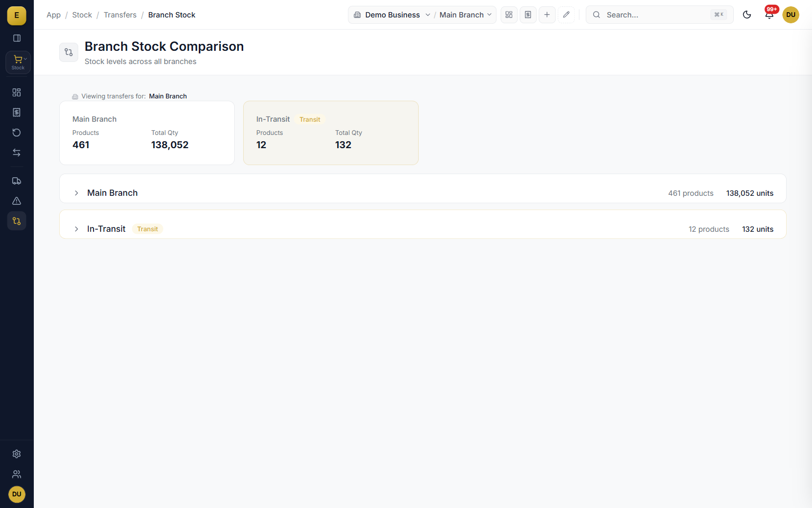Expand the Main Branch row chevron
812x508 pixels.
(x=76, y=193)
